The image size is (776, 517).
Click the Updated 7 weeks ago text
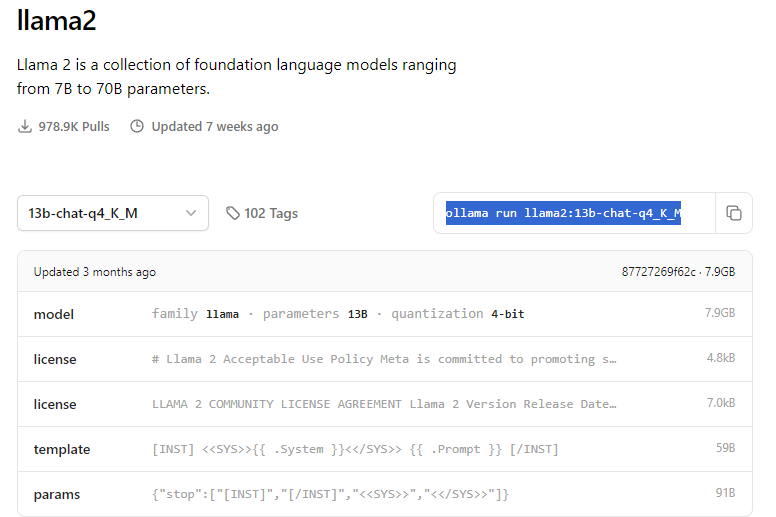tap(215, 127)
